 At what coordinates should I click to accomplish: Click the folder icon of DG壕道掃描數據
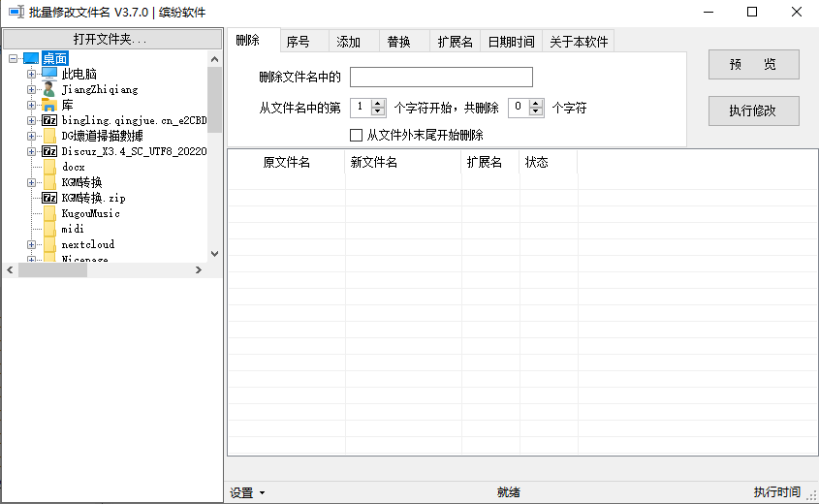pos(49,136)
